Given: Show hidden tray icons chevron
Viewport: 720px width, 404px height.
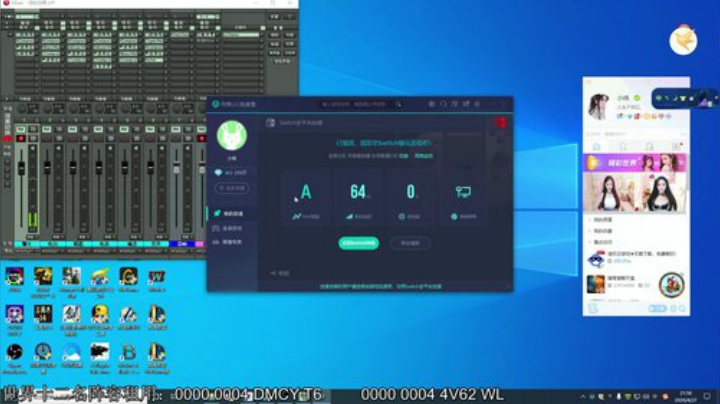Looking at the screenshot, I should pyautogui.click(x=583, y=396).
